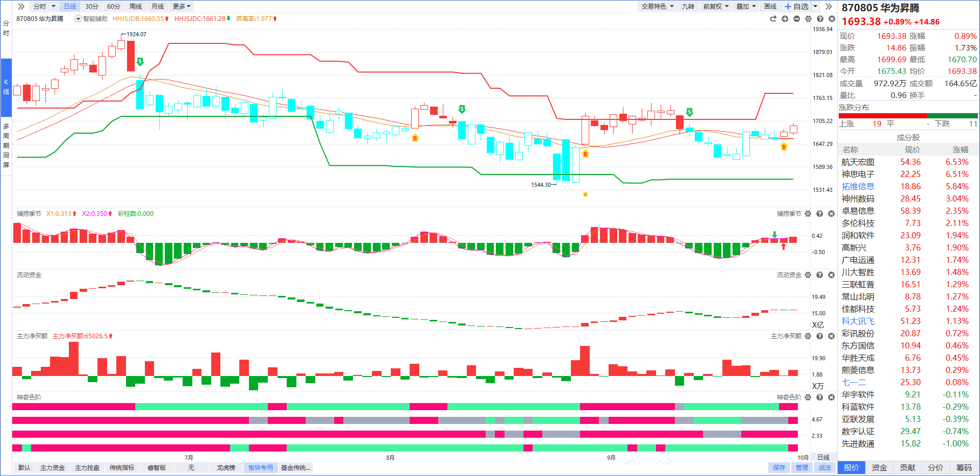The height and width of the screenshot is (476, 980).
Task: Open 拓维信息 stock link in list
Action: 858,187
